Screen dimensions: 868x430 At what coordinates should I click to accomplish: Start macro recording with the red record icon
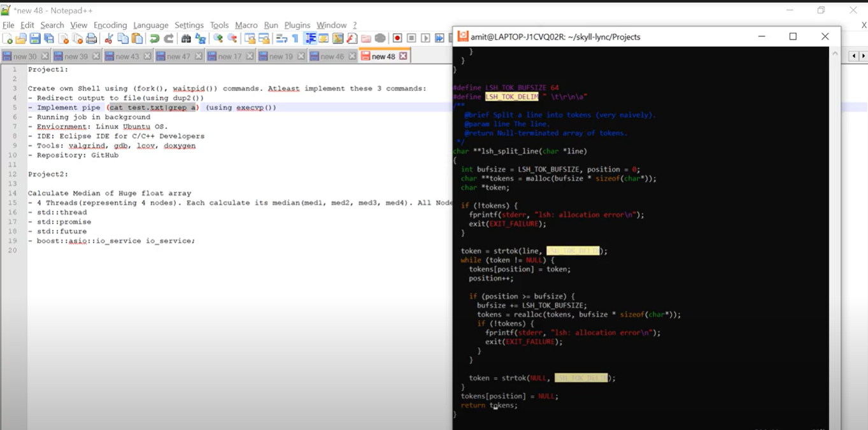point(397,39)
